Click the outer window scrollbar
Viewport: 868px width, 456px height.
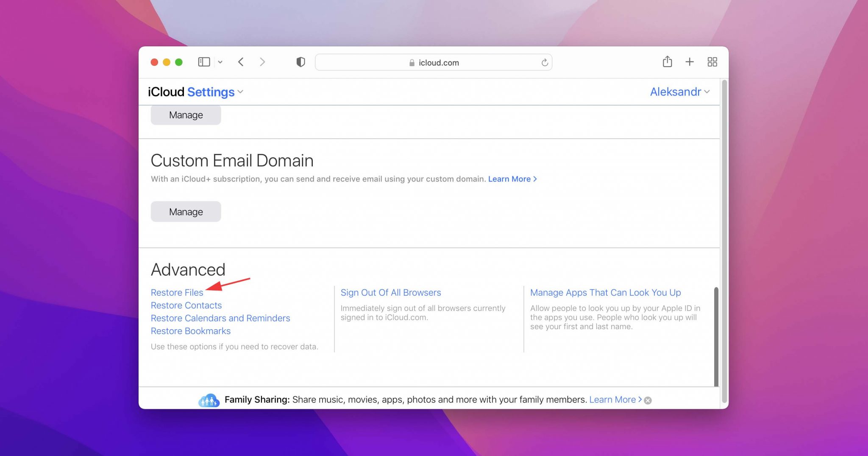pyautogui.click(x=725, y=241)
